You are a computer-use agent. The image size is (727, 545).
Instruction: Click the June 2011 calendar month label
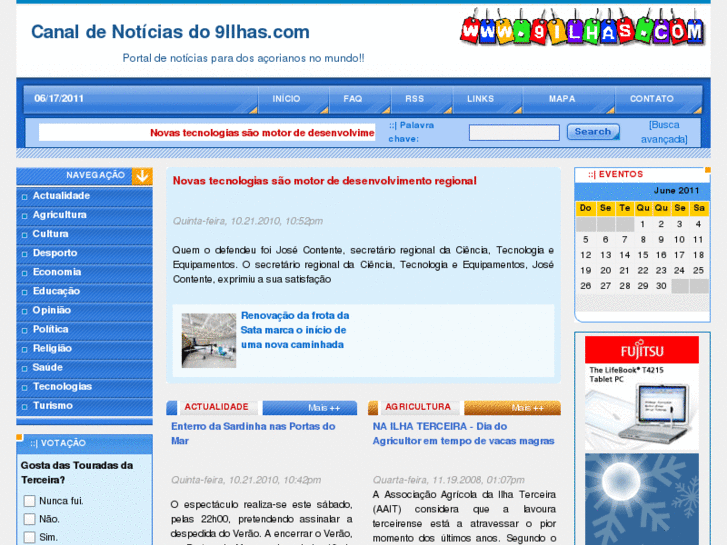click(676, 191)
